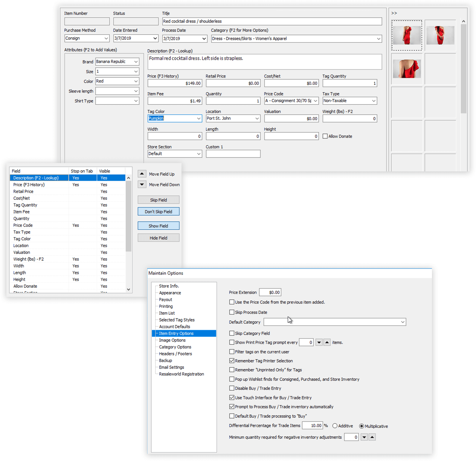Click the image panel vertical scrollbar
Viewport: 476px width, 461px height.
[464, 68]
